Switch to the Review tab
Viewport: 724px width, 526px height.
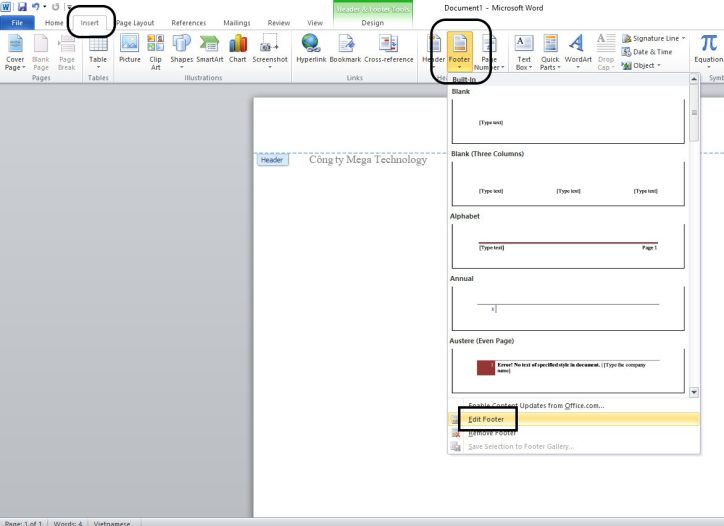click(279, 23)
